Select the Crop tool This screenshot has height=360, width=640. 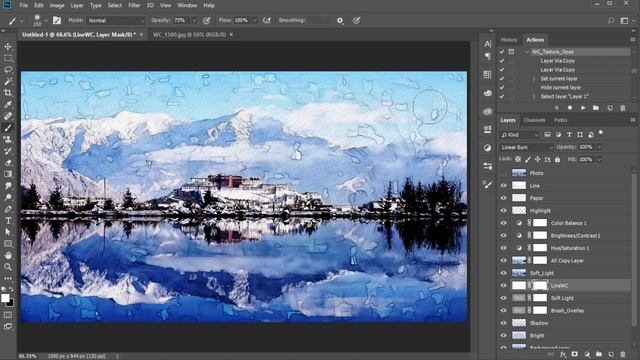[x=8, y=93]
